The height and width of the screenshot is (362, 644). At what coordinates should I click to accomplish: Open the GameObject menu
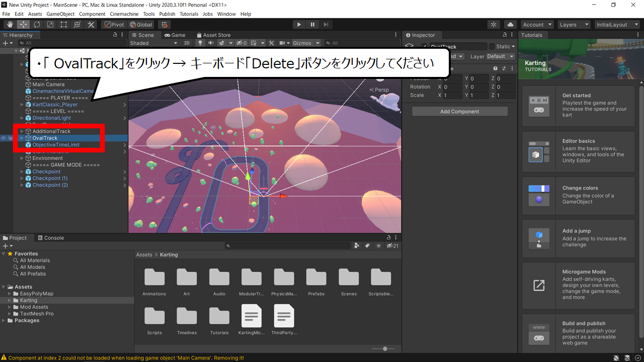coord(60,14)
